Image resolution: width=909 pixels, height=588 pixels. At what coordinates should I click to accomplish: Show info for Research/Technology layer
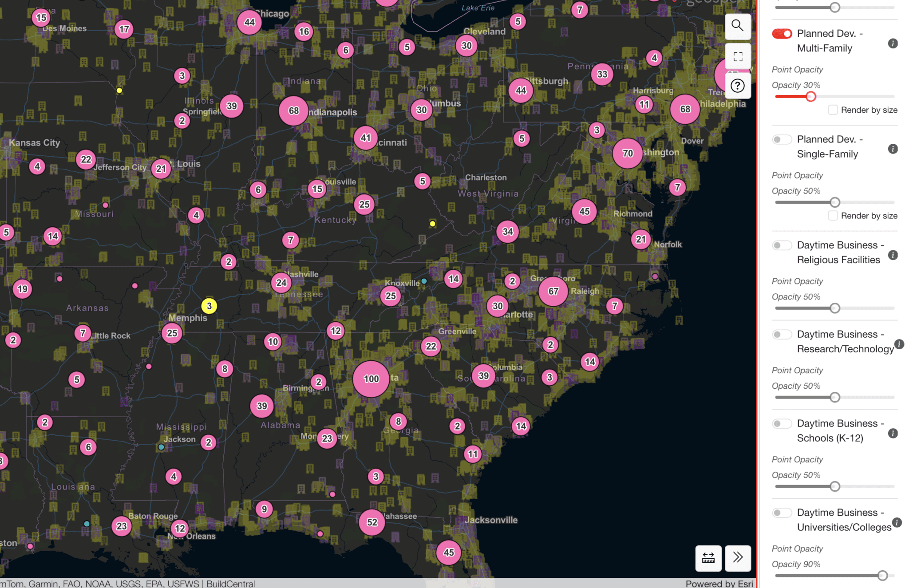[x=899, y=344]
